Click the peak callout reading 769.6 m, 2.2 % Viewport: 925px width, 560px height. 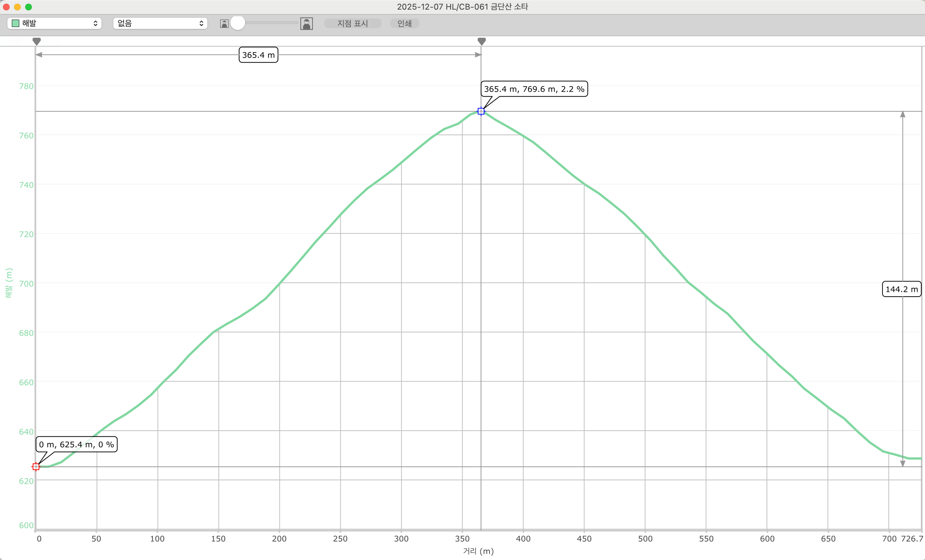[534, 89]
